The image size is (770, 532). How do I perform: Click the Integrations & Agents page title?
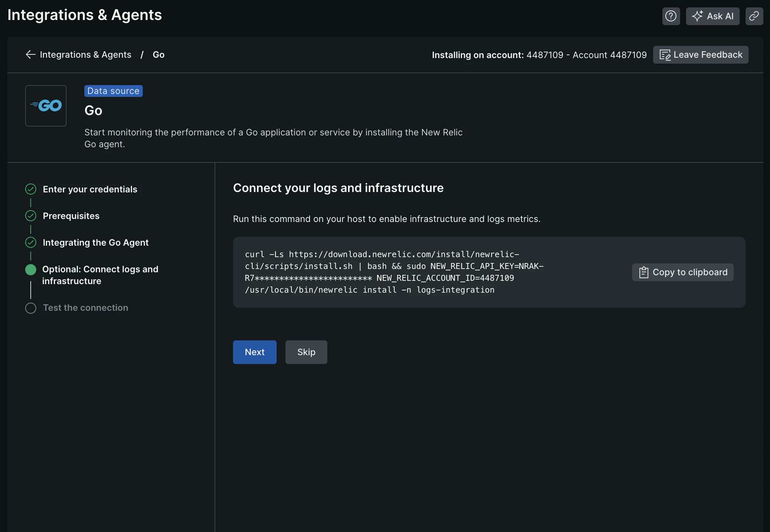(x=85, y=15)
